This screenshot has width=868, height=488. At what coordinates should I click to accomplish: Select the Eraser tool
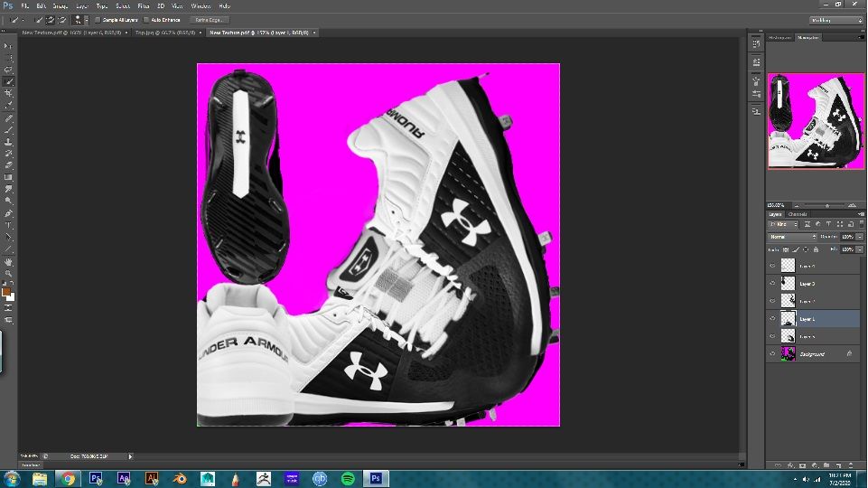click(8, 165)
